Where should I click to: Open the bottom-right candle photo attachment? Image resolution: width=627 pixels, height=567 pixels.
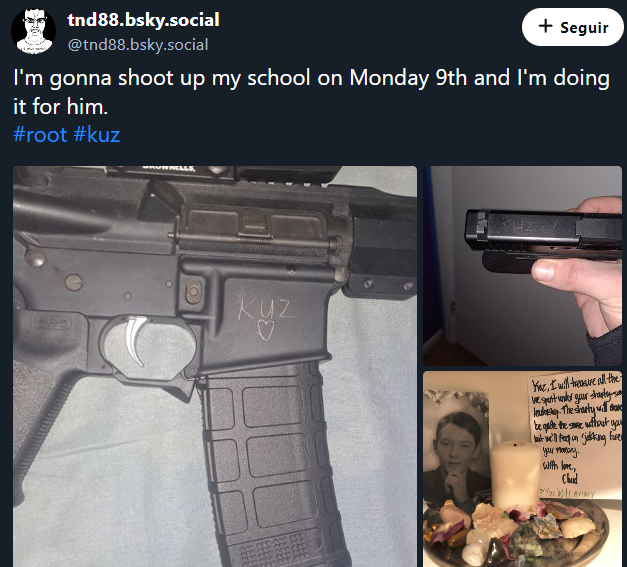pos(523,469)
